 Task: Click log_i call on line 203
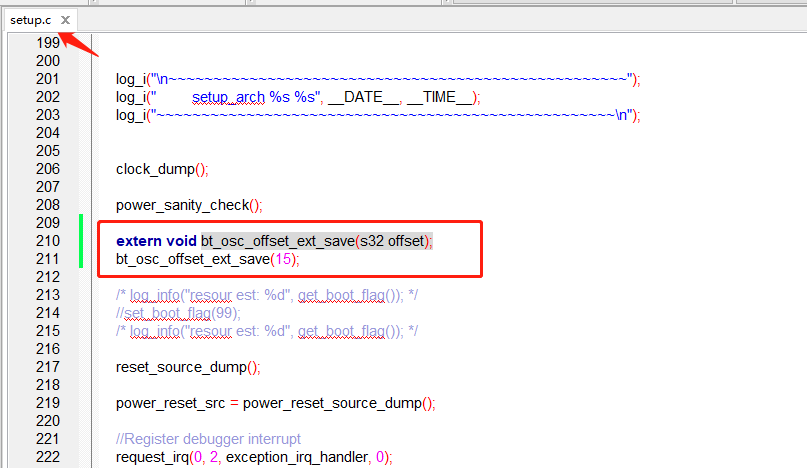pyautogui.click(x=378, y=115)
